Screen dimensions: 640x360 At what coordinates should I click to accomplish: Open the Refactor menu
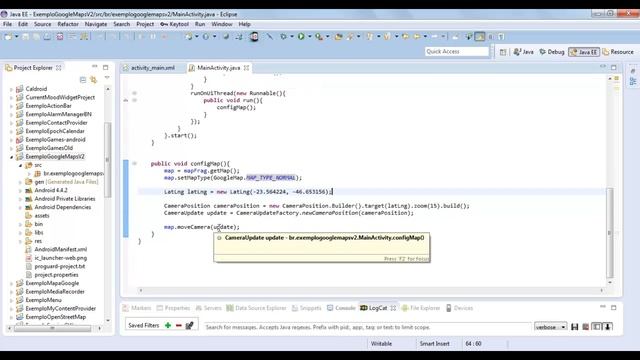[68, 24]
